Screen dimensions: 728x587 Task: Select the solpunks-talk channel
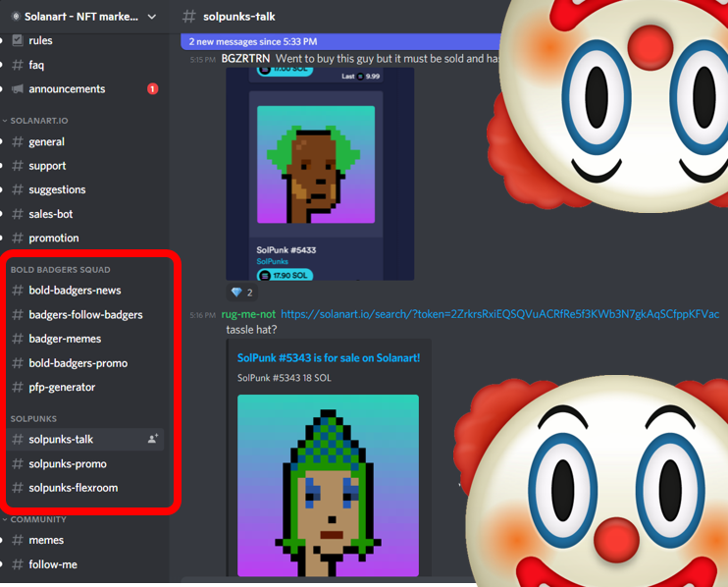(85, 440)
